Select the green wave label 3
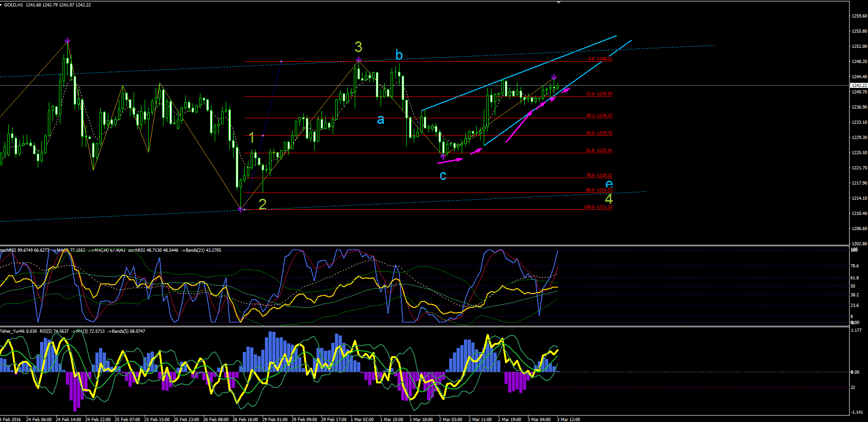Viewport: 868px width, 422px height. coord(358,46)
